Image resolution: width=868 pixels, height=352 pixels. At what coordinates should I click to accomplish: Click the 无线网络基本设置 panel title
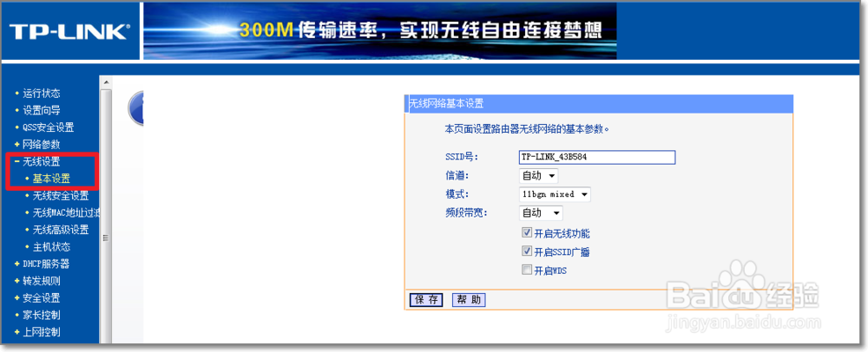tap(446, 103)
